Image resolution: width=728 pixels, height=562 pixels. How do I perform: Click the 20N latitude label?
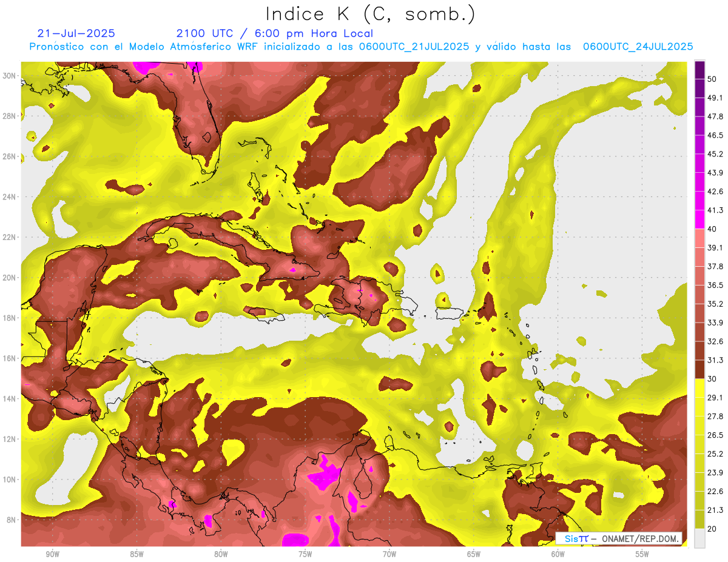[x=8, y=278]
